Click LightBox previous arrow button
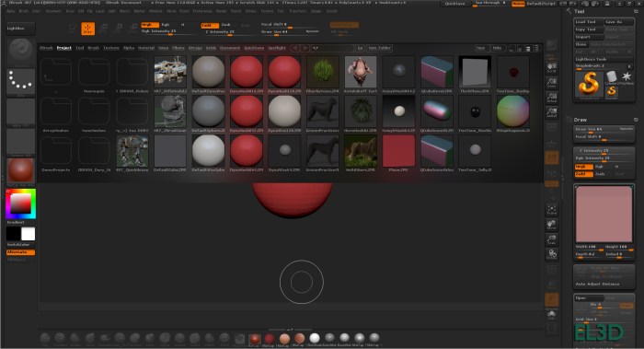 [295, 48]
